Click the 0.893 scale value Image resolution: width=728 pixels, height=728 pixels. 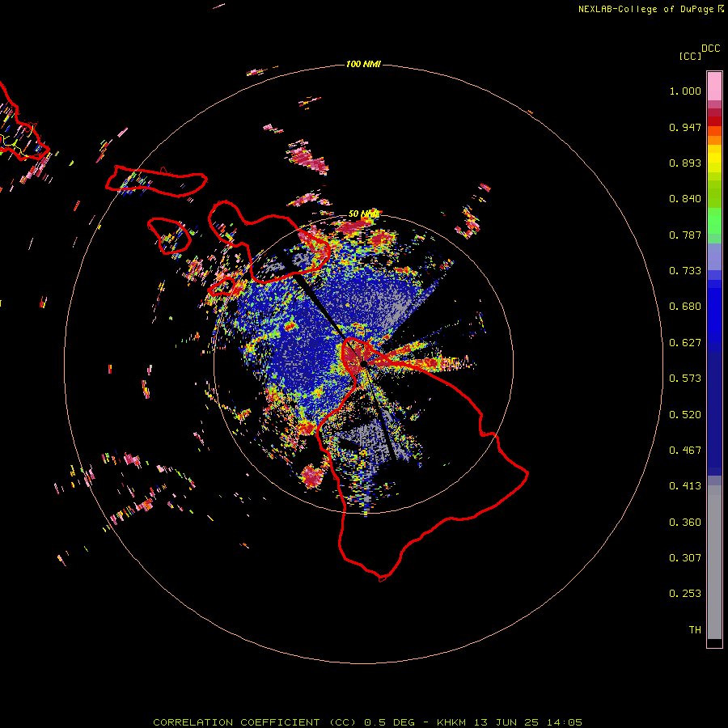tap(685, 163)
